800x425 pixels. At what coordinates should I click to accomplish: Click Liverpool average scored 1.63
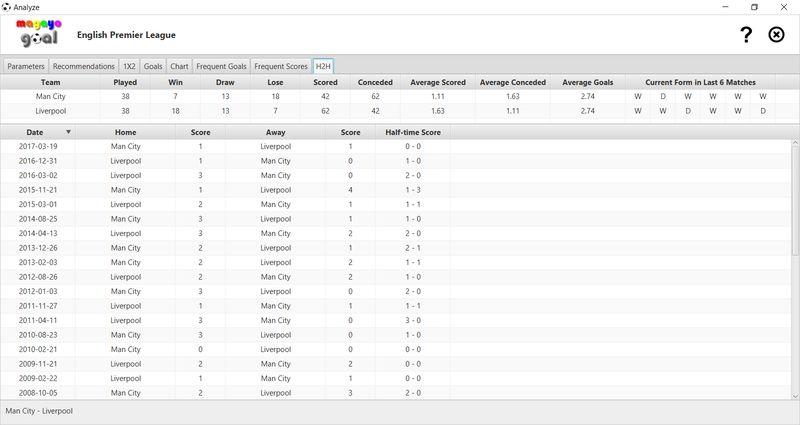[438, 111]
